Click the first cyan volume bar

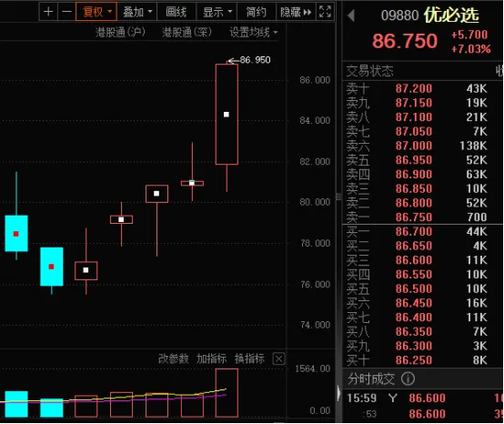click(16, 404)
